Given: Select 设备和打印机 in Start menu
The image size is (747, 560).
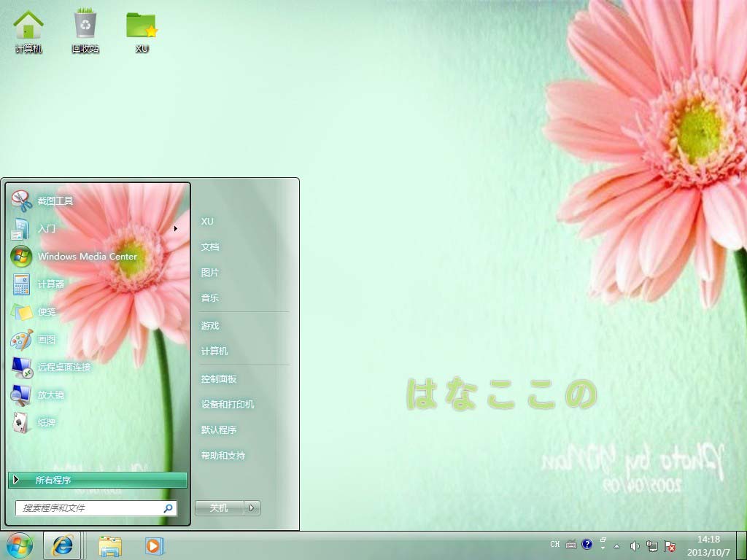Looking at the screenshot, I should (228, 405).
